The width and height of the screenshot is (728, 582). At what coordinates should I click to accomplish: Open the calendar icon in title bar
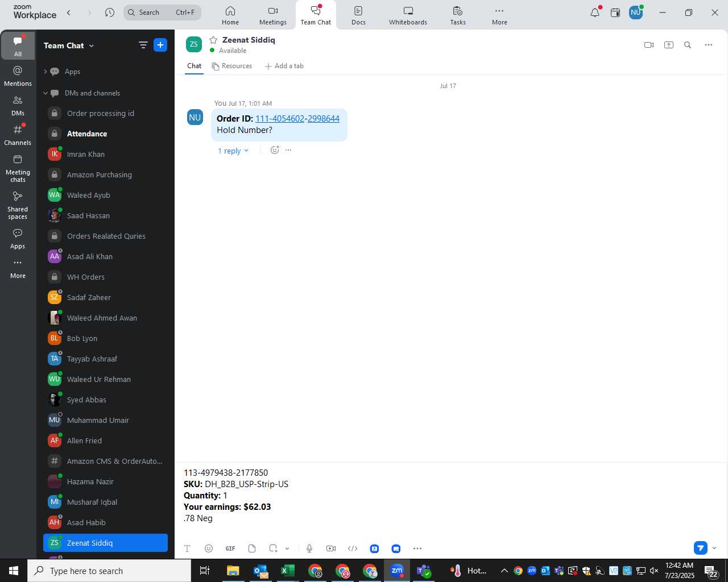[x=615, y=13]
